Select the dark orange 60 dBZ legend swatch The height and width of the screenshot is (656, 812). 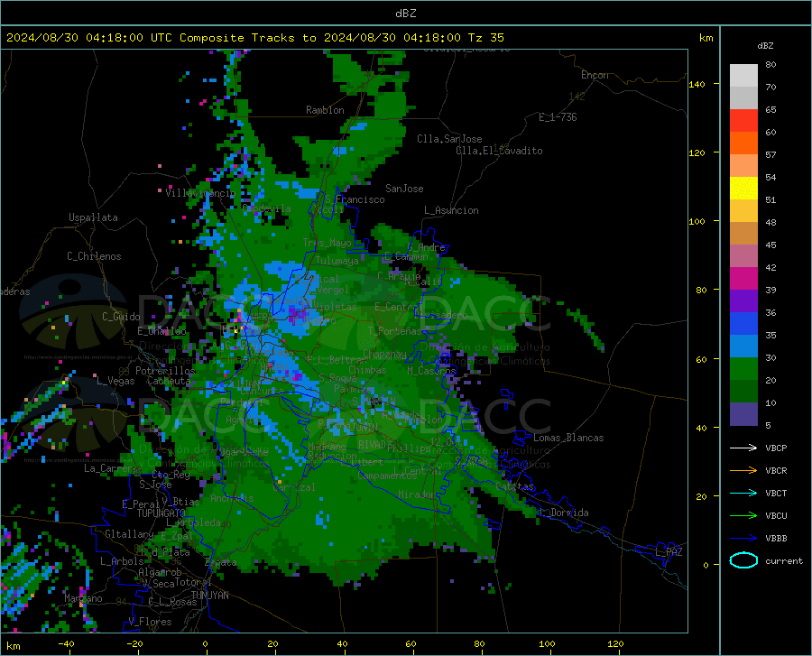(743, 143)
